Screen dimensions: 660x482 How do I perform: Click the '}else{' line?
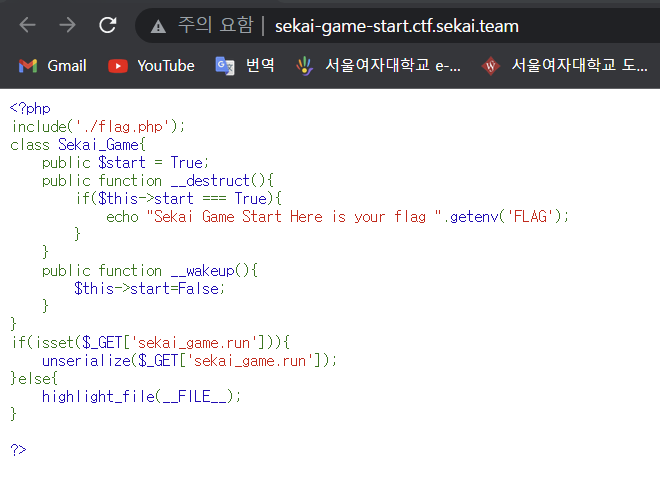pyautogui.click(x=34, y=378)
